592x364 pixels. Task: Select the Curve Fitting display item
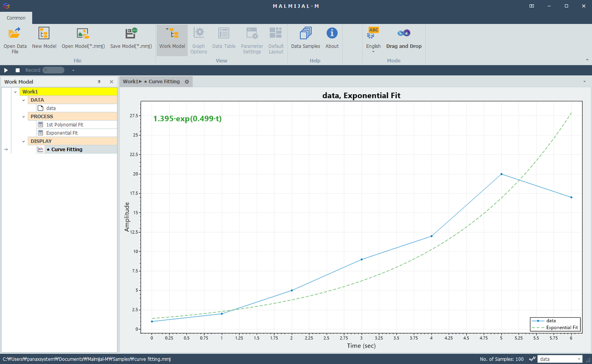click(x=77, y=149)
